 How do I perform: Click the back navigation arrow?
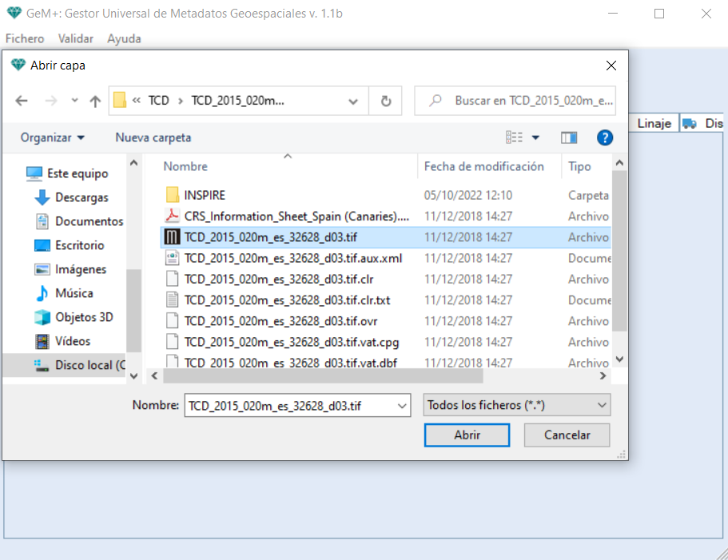[22, 101]
